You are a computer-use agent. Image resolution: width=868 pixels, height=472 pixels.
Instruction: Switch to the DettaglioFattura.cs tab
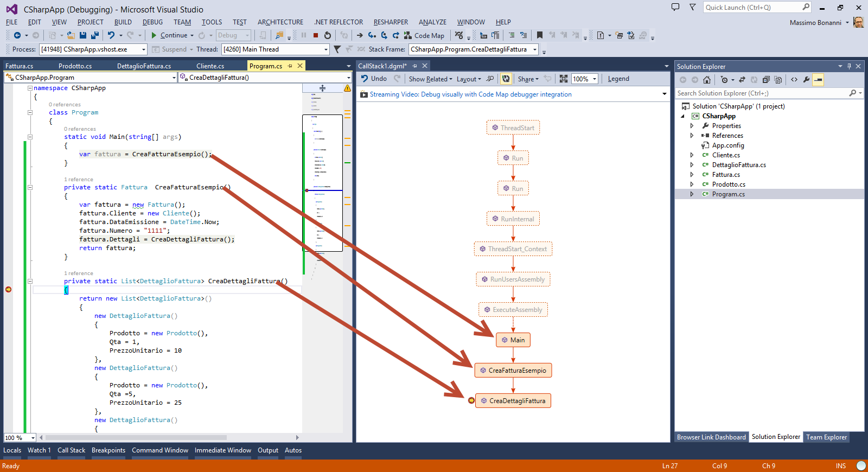144,66
